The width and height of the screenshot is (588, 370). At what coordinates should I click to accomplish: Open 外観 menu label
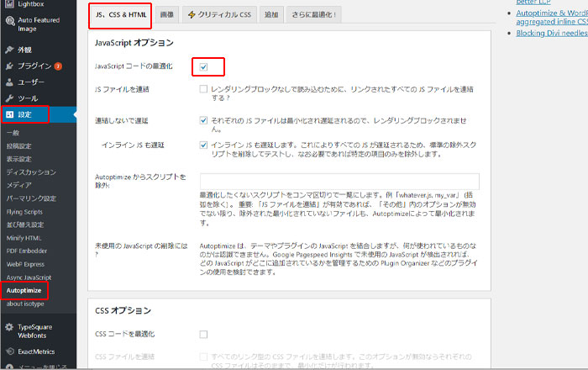pyautogui.click(x=24, y=50)
